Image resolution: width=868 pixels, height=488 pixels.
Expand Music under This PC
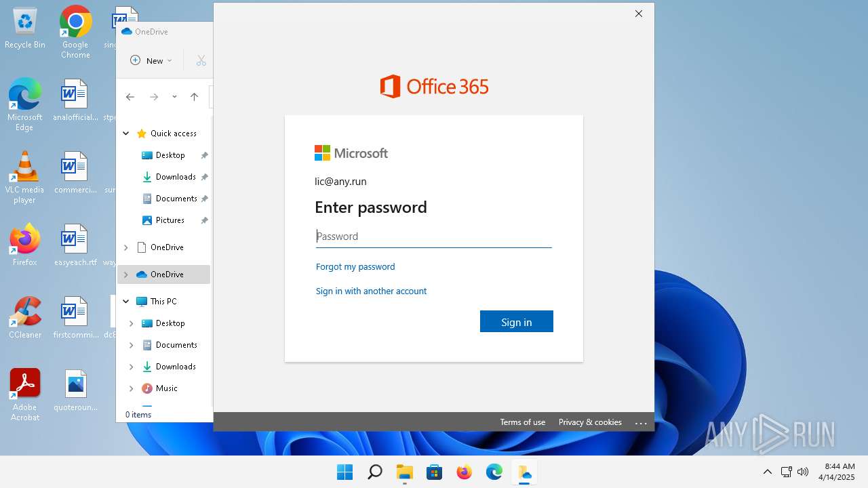tap(132, 388)
